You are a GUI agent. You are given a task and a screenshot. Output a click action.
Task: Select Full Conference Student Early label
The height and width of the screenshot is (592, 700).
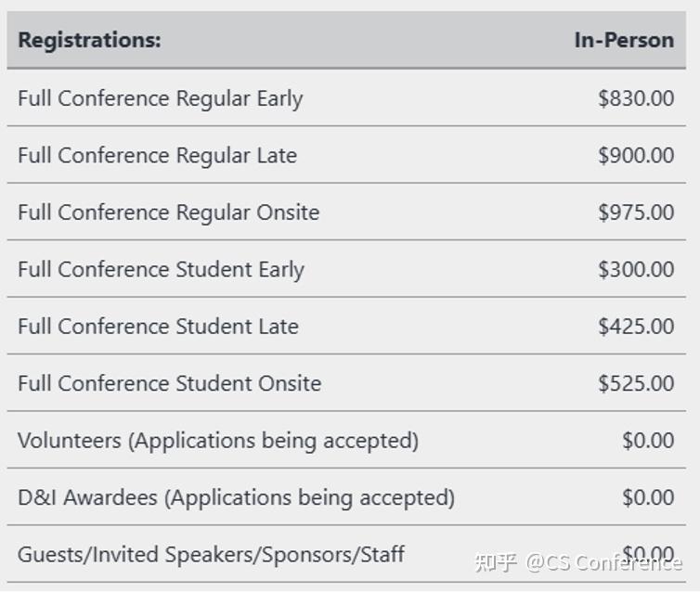[x=162, y=269]
